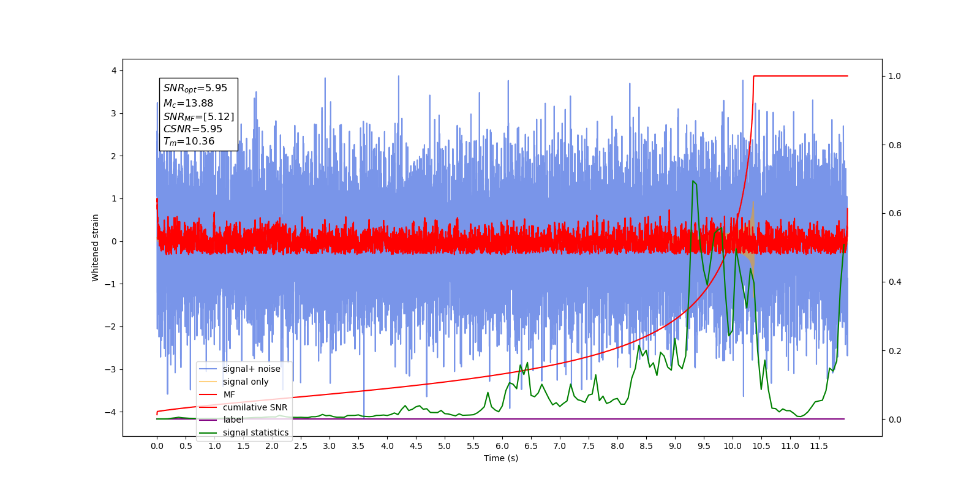The width and height of the screenshot is (980, 490).
Task: Click the 2.0 tick label on the time axis
Action: (x=272, y=446)
